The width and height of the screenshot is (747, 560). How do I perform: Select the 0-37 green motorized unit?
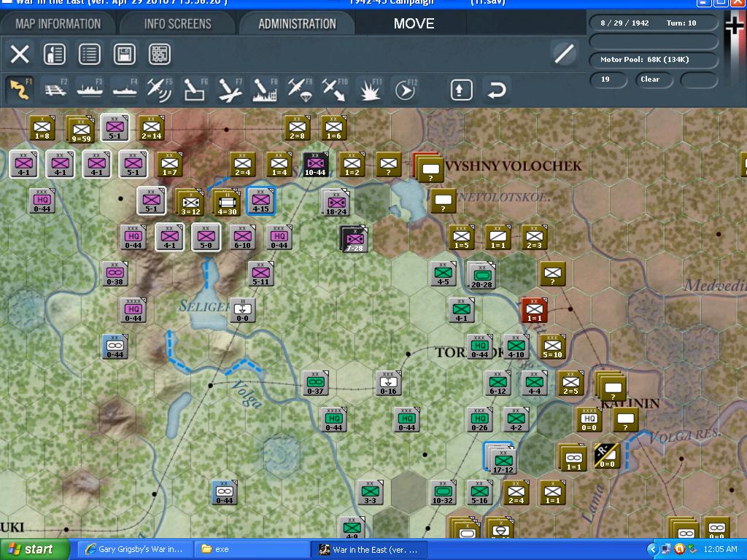tap(315, 383)
